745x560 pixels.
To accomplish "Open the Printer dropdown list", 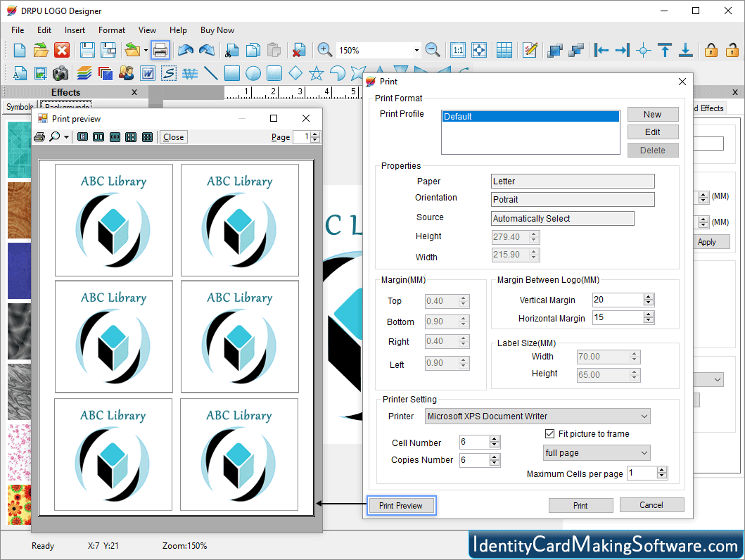I will point(644,416).
